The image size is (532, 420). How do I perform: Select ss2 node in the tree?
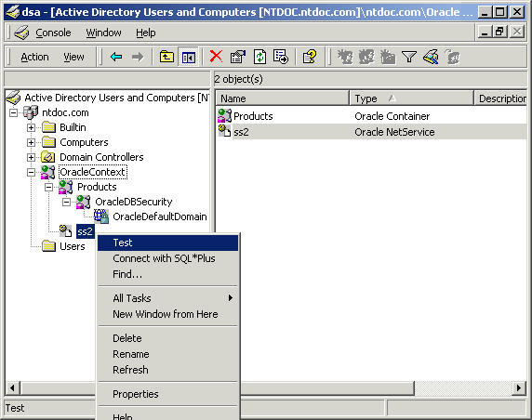click(x=85, y=231)
